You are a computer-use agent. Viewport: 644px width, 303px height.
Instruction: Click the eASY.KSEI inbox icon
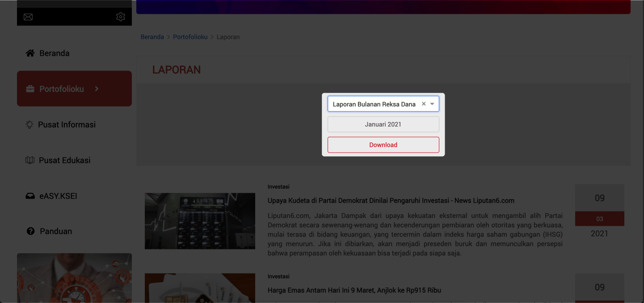click(x=30, y=196)
